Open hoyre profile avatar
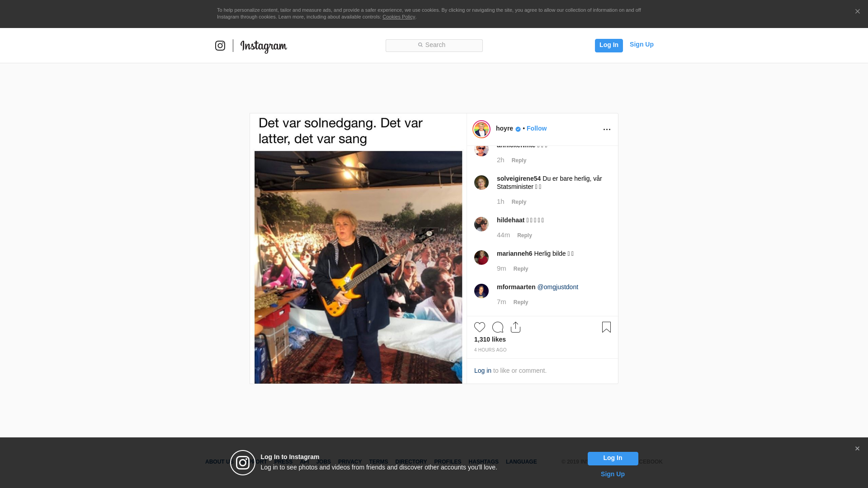The width and height of the screenshot is (868, 488). [481, 129]
